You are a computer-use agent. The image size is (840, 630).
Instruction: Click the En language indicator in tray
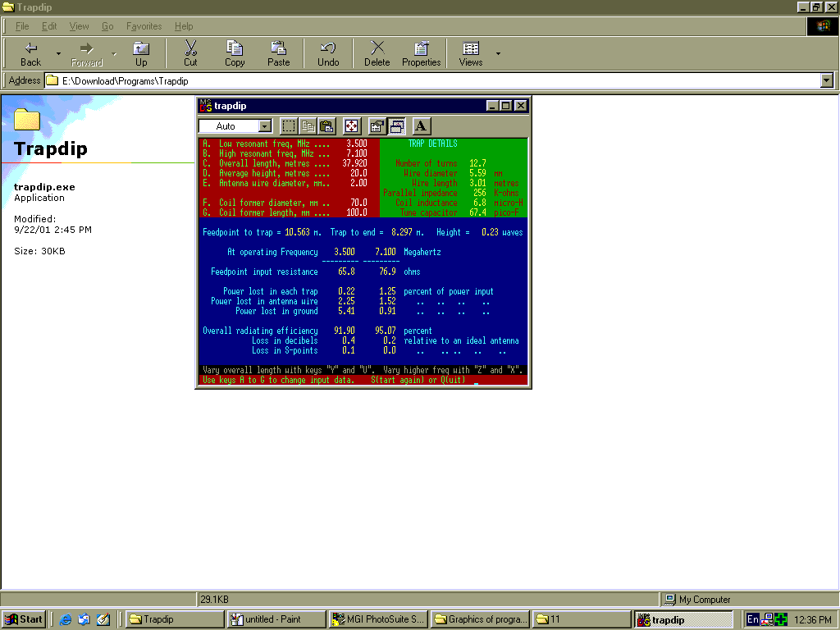753,619
